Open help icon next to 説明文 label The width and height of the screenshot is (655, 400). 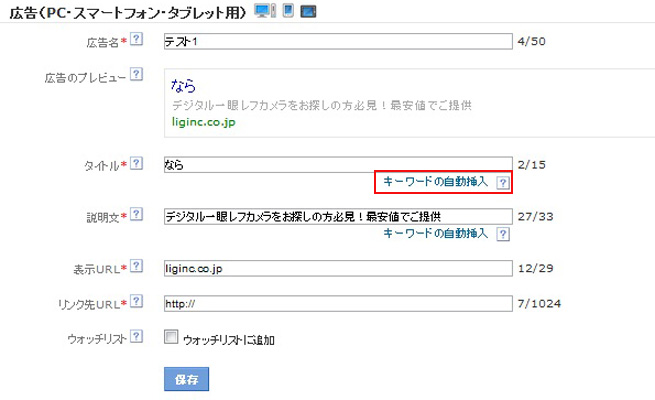tap(136, 215)
